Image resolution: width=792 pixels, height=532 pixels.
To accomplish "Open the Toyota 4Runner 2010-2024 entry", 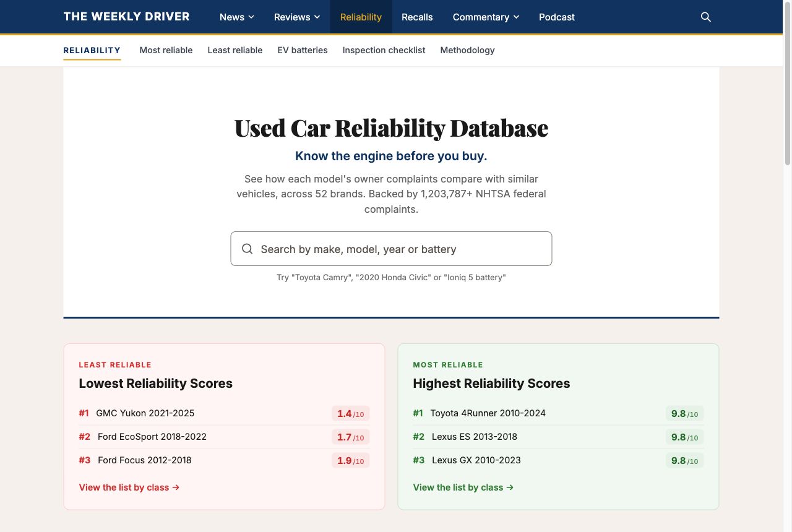I will (488, 413).
